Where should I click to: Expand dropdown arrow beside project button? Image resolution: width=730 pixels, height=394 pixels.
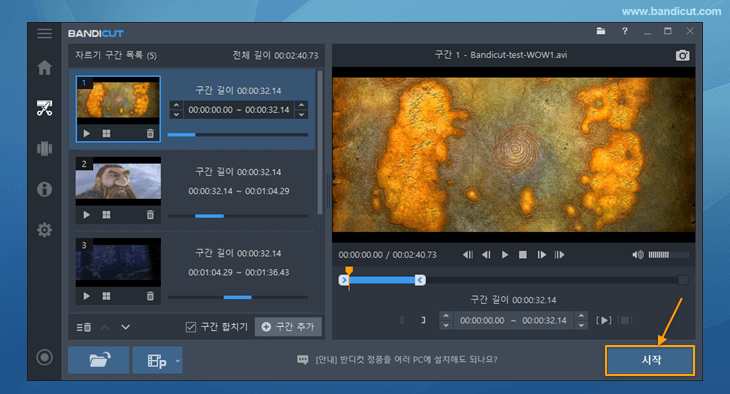pos(177,360)
